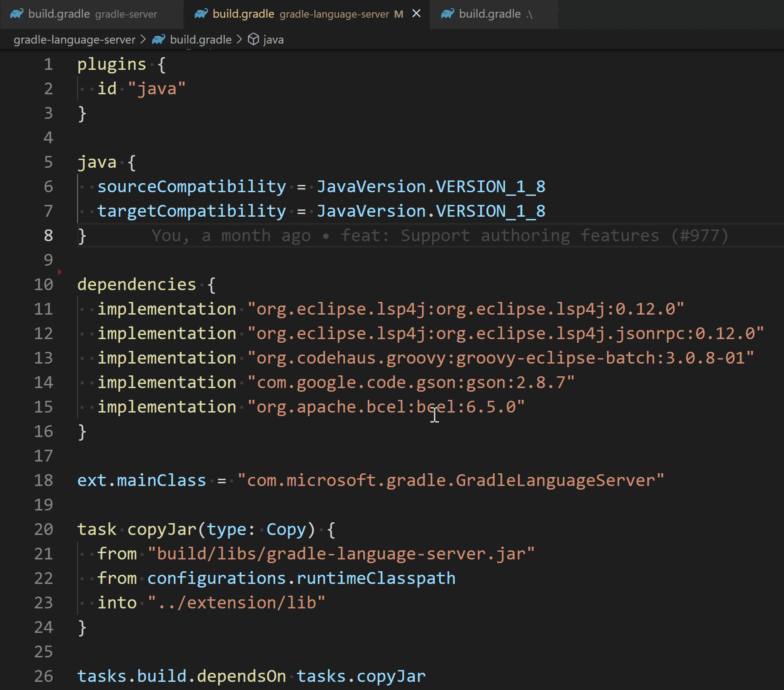The height and width of the screenshot is (690, 784).
Task: Select build.gradle in the breadcrumb bar
Action: 200,39
